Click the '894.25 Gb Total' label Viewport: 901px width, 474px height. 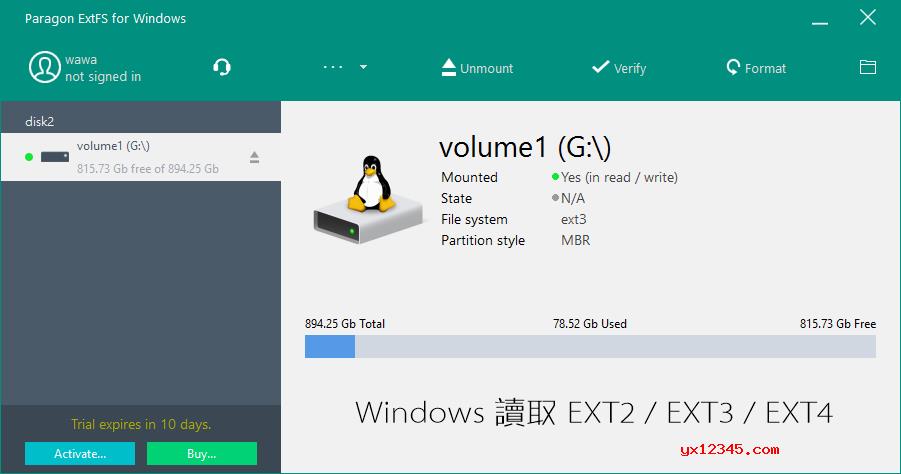tap(345, 323)
